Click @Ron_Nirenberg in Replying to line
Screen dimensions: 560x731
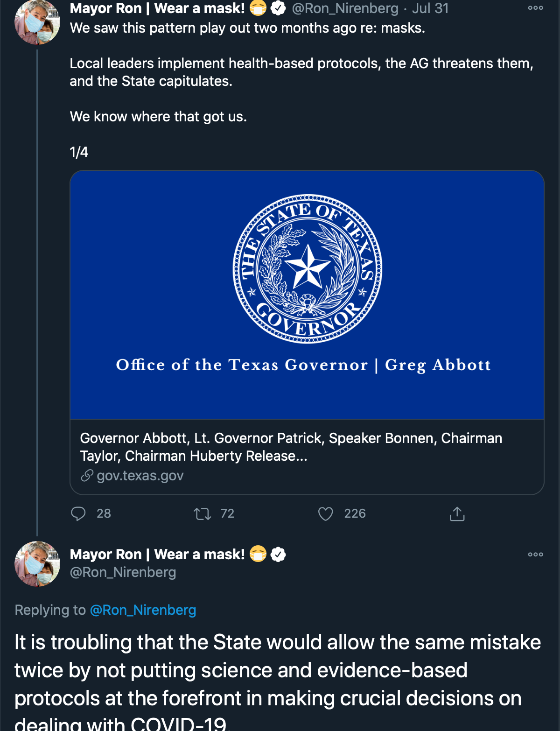143,610
